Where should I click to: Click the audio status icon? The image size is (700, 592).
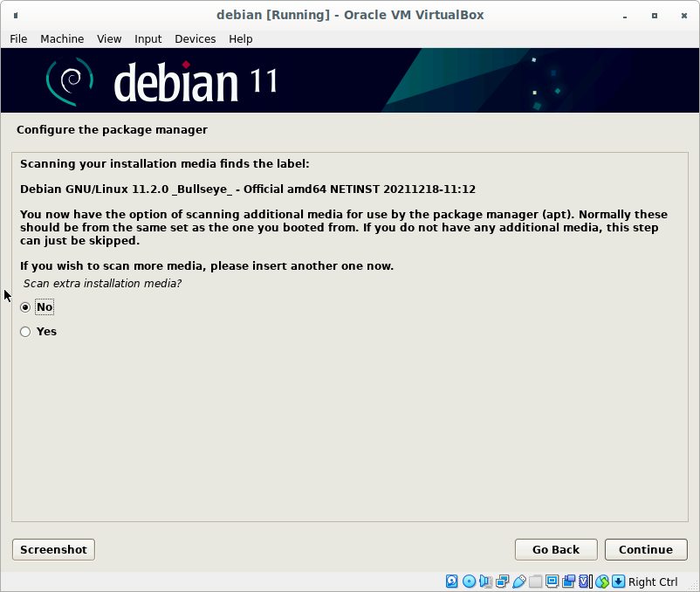tap(485, 582)
